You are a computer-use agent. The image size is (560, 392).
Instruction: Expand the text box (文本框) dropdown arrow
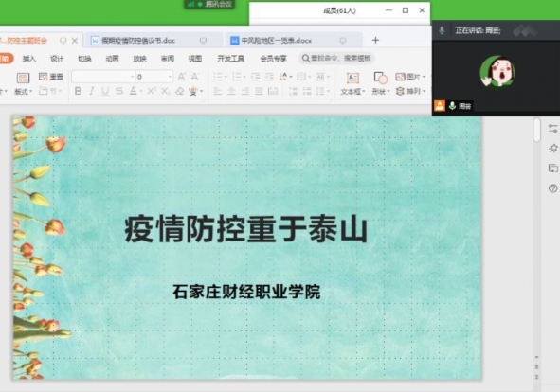364,92
